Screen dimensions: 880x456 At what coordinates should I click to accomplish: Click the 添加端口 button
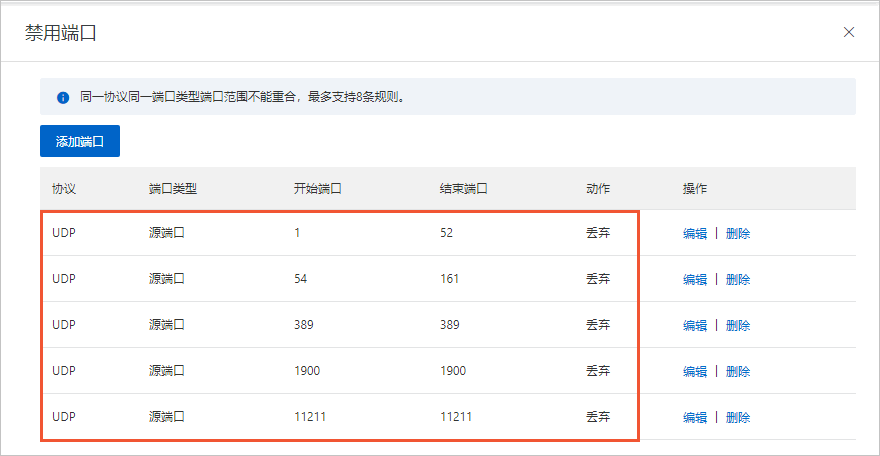point(80,141)
